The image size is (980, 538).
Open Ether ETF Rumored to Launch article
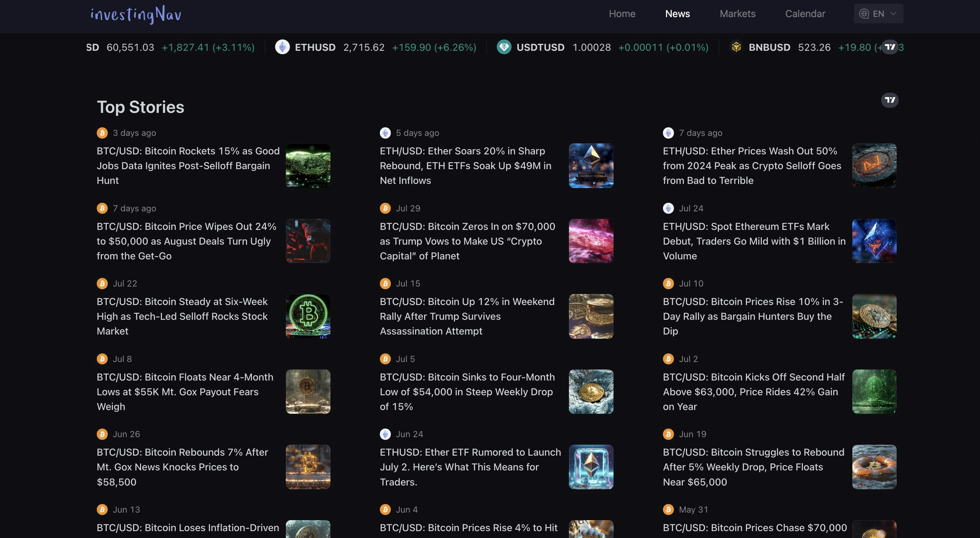tap(470, 467)
